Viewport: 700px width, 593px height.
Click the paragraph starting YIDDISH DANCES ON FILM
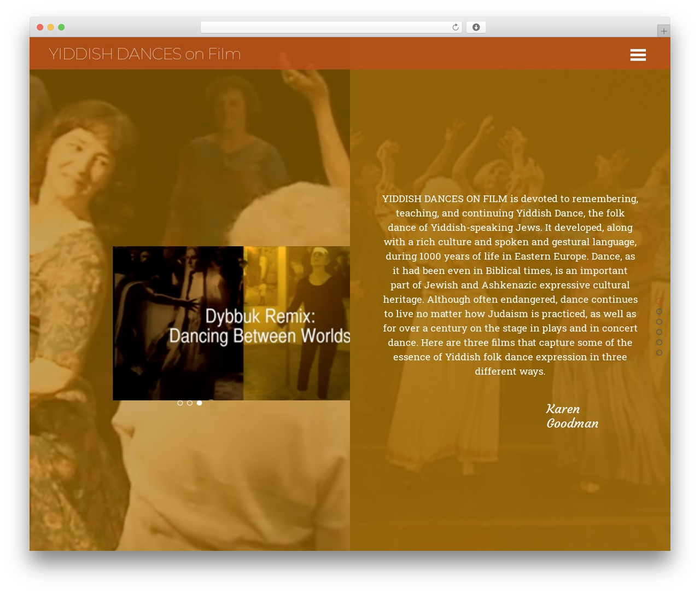pyautogui.click(x=510, y=285)
